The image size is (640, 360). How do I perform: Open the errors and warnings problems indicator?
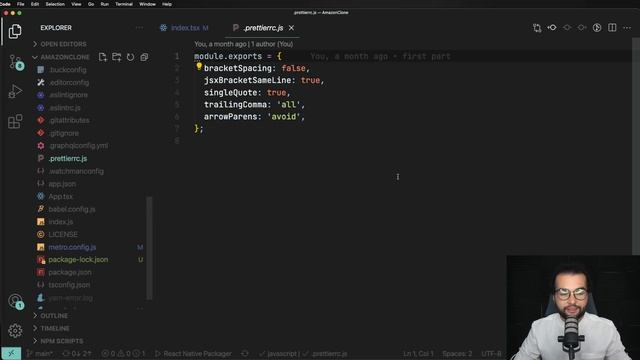pyautogui.click(x=123, y=354)
